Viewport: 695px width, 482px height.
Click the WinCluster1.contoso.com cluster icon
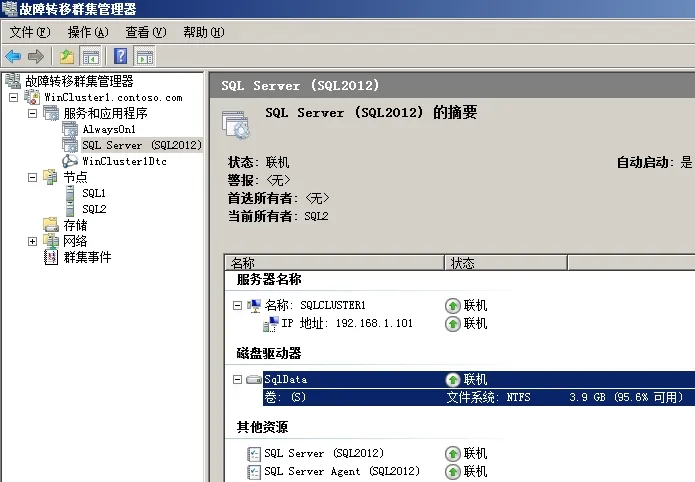(x=32, y=97)
